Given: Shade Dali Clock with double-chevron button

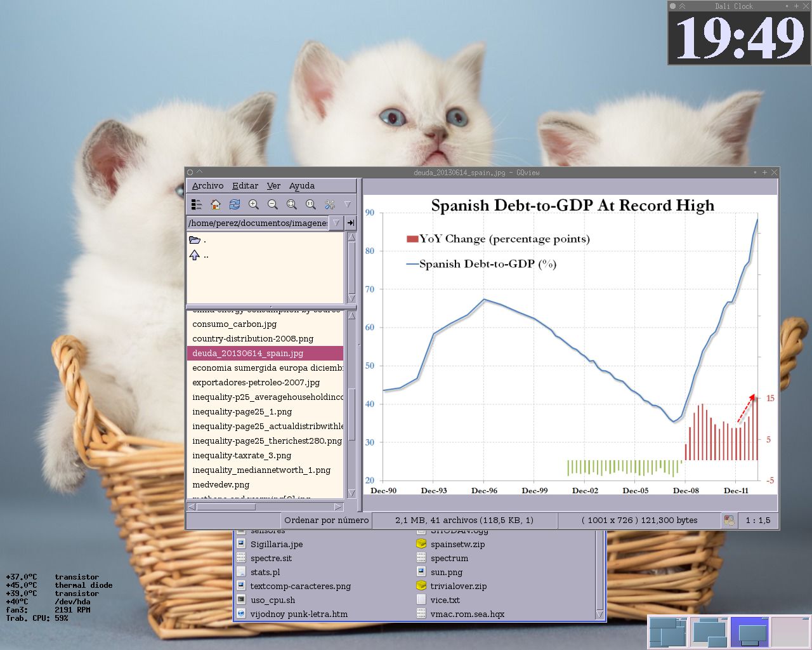Looking at the screenshot, I should pyautogui.click(x=683, y=6).
